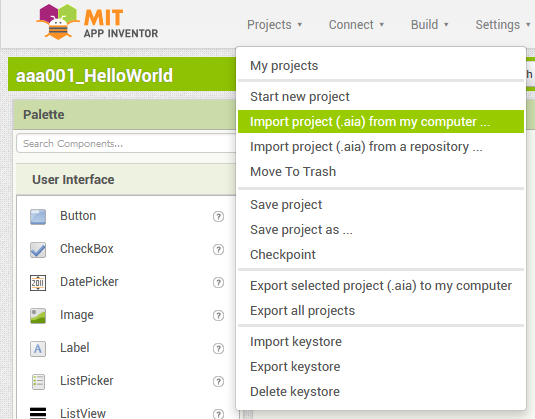Select Delete keystore
Screen dimensions: 535x419
coord(381,392)
